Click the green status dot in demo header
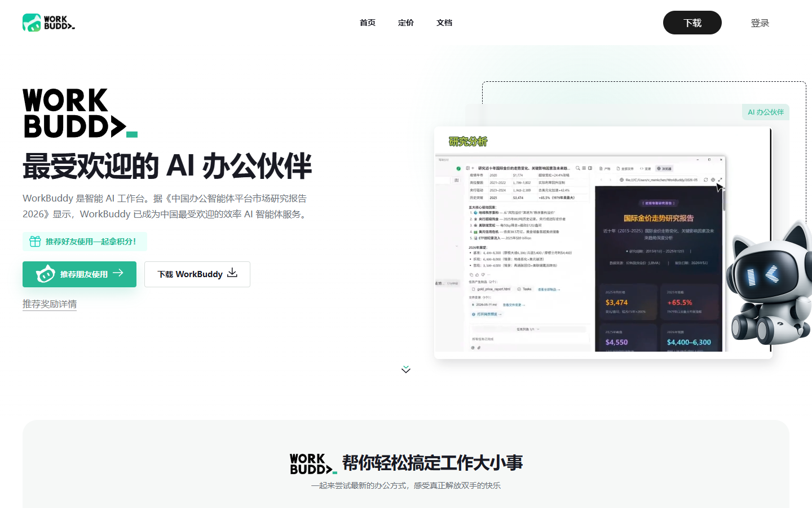The width and height of the screenshot is (812, 508). pos(458,168)
